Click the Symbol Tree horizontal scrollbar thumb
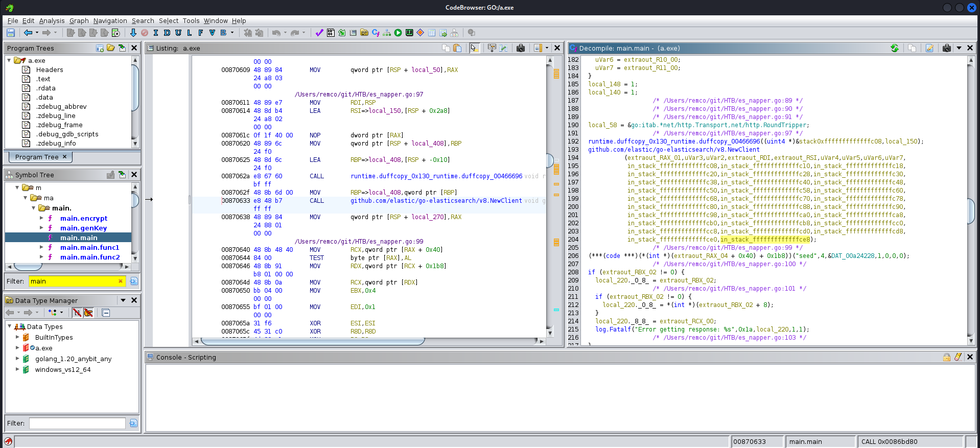The width and height of the screenshot is (980, 448). click(28, 266)
